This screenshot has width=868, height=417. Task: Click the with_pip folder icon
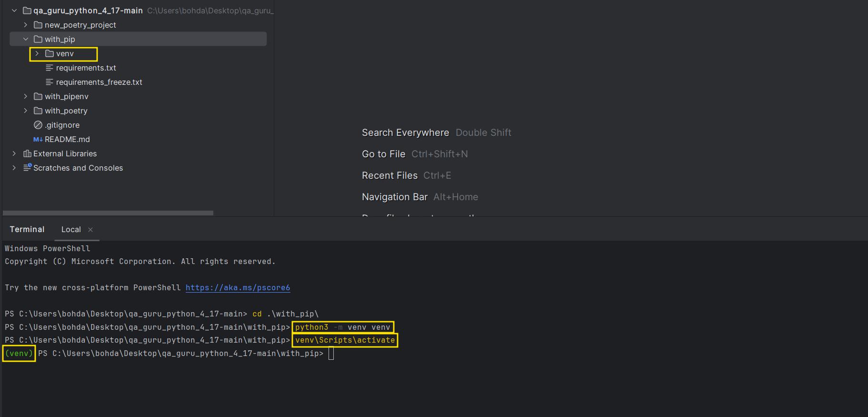coord(38,39)
